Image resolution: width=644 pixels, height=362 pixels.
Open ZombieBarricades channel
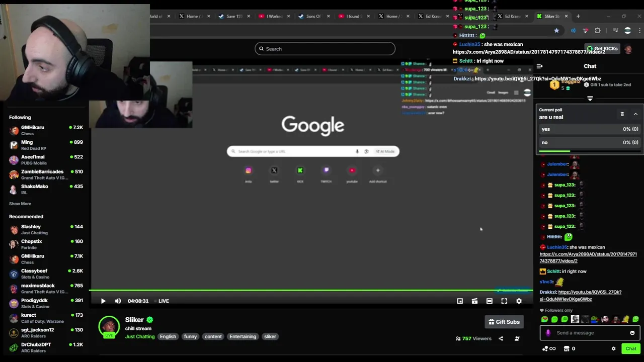[x=46, y=174]
